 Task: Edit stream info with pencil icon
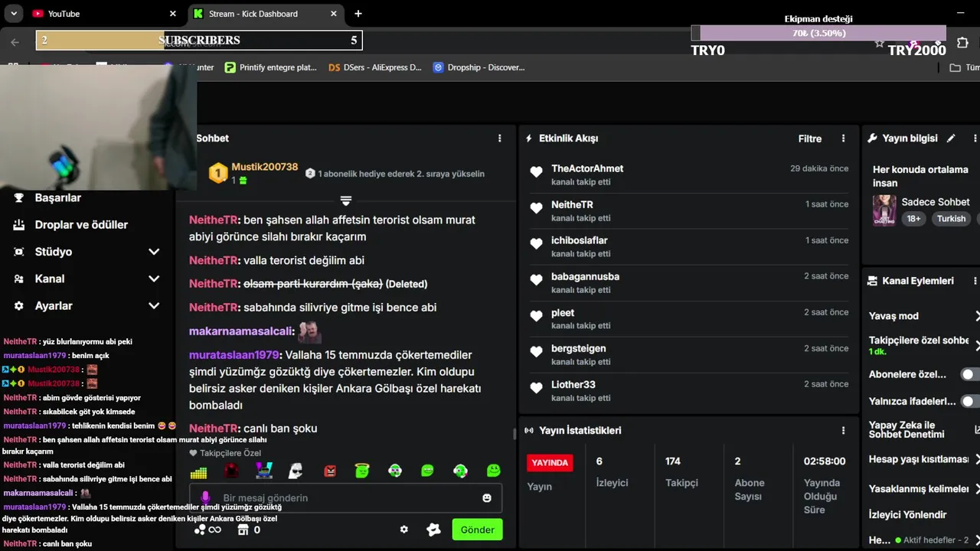pyautogui.click(x=951, y=139)
